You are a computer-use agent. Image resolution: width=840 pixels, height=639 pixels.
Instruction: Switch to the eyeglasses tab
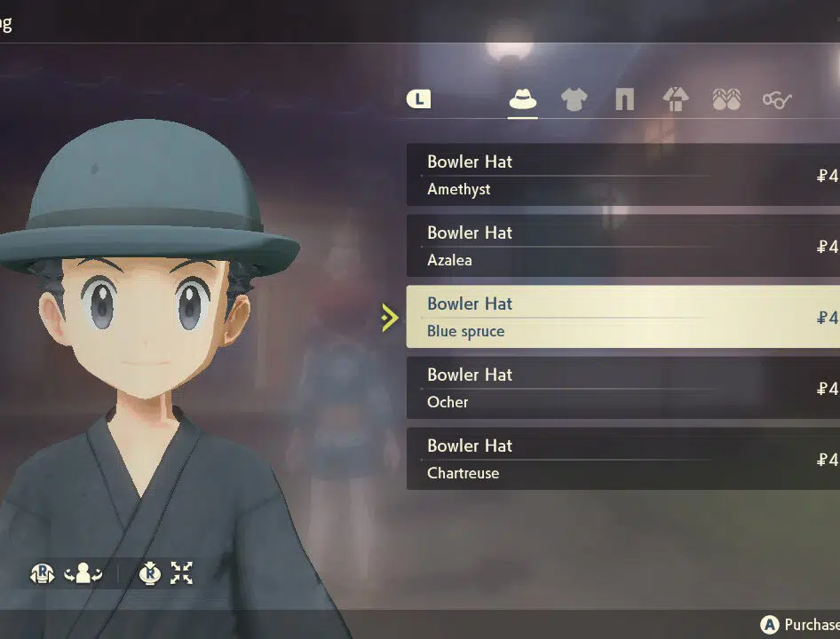(777, 99)
